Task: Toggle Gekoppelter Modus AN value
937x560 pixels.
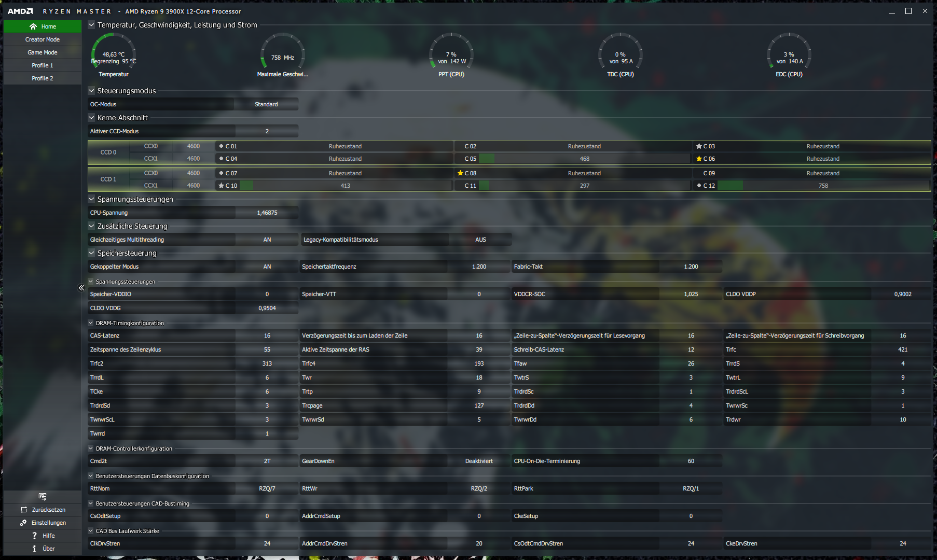Action: pos(267,267)
